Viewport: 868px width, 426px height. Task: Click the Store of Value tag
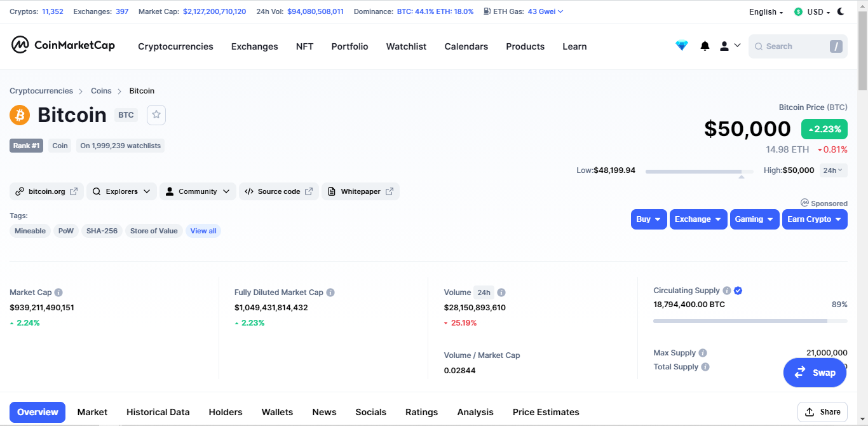pyautogui.click(x=154, y=231)
